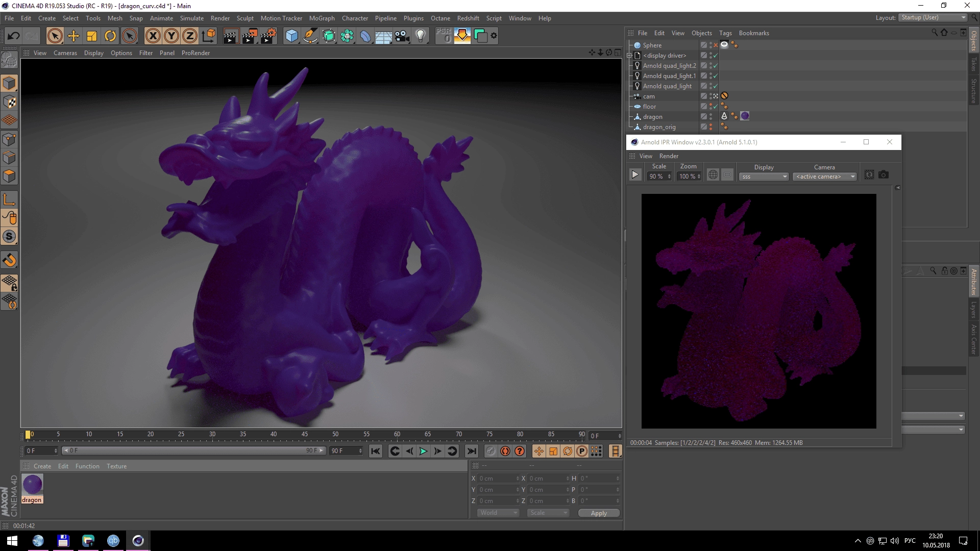Toggle Enable Snap icon
The width and height of the screenshot is (980, 551).
[x=9, y=236]
